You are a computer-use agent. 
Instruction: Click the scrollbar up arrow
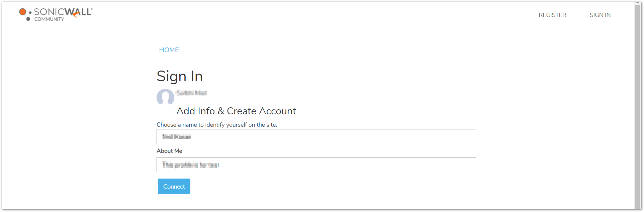pos(638,3)
